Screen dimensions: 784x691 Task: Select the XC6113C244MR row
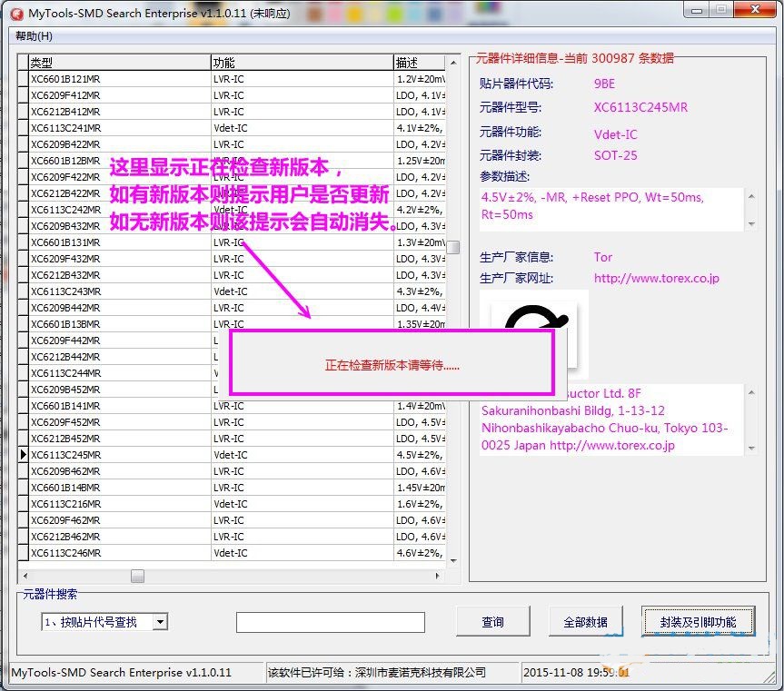tap(119, 373)
